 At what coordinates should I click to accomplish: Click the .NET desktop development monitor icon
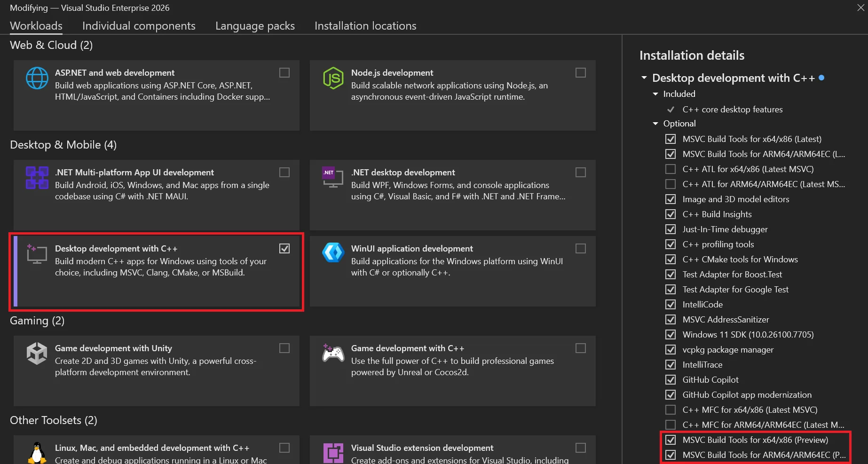[333, 178]
